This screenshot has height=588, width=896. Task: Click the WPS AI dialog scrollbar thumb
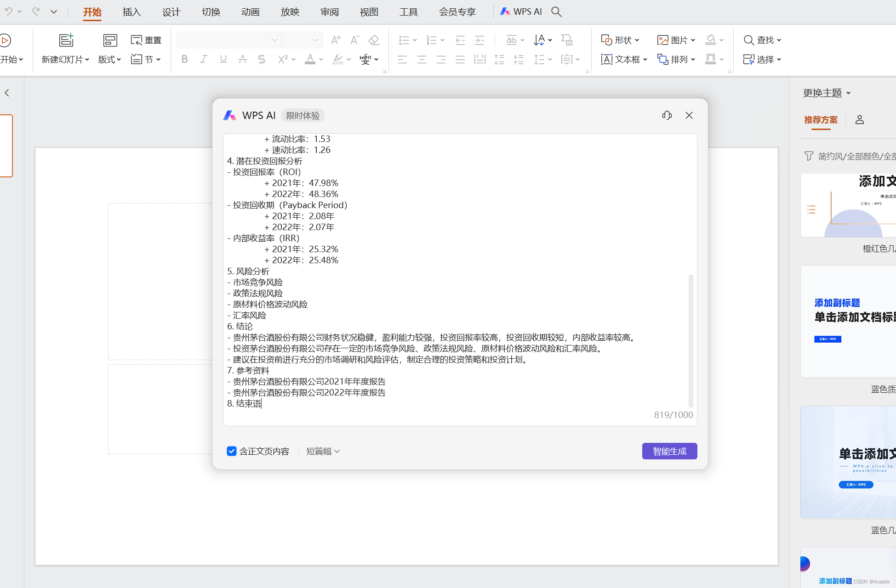click(x=691, y=340)
